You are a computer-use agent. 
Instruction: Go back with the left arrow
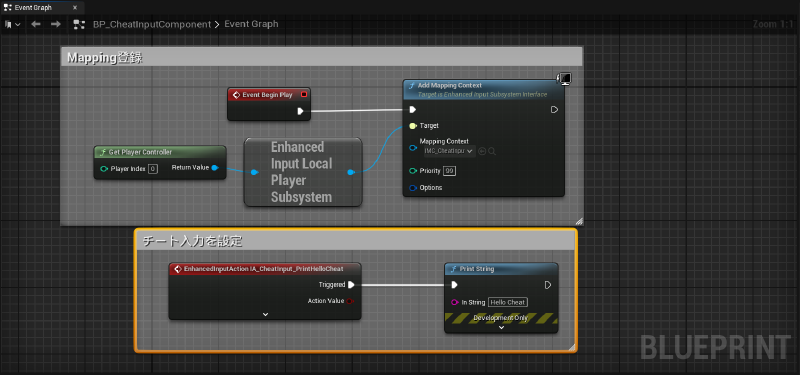(36, 24)
